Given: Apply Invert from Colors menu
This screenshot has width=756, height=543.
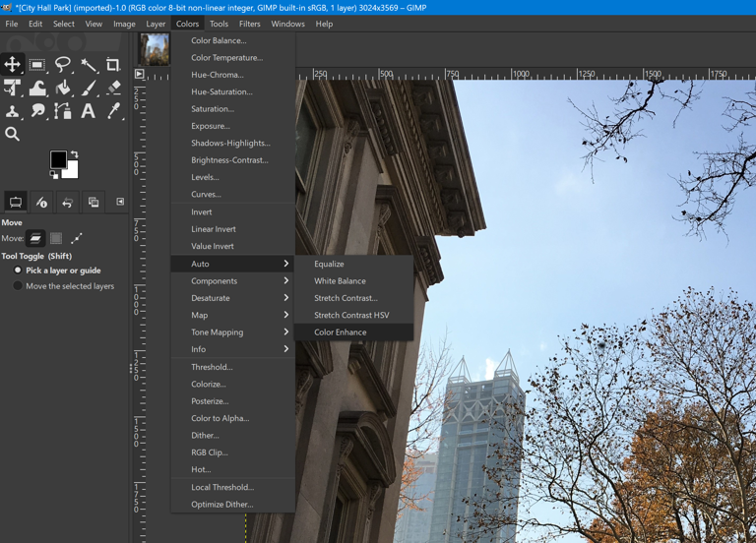Looking at the screenshot, I should (233, 212).
